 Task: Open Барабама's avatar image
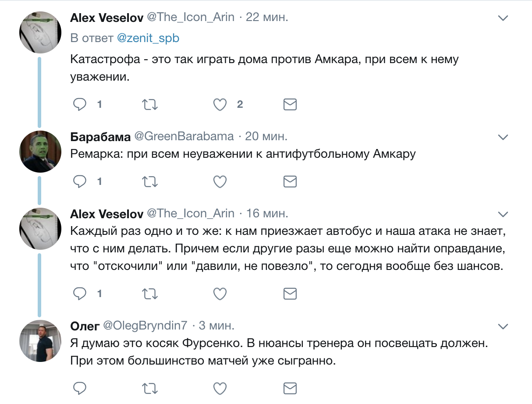click(x=41, y=151)
